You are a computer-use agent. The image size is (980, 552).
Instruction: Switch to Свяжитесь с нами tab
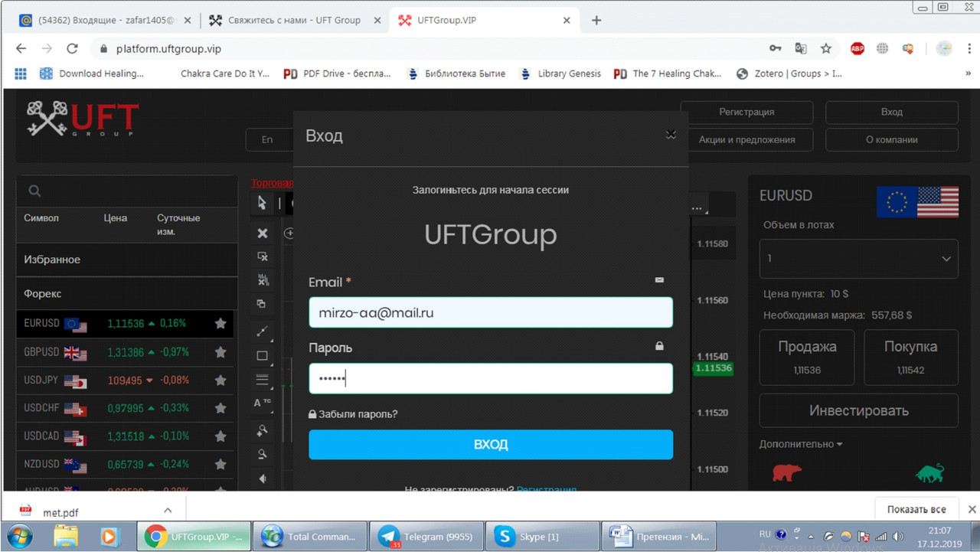click(293, 20)
